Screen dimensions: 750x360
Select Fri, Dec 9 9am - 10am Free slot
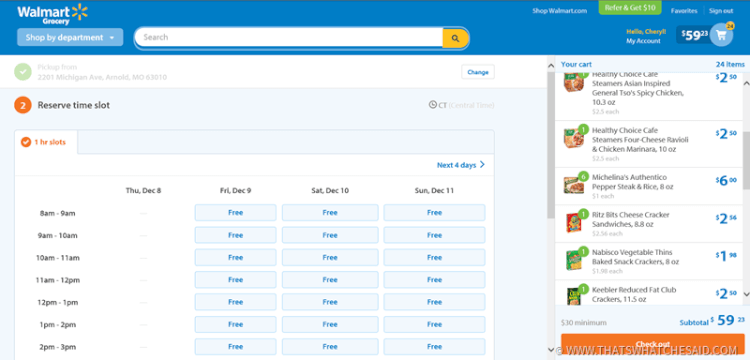click(x=235, y=235)
